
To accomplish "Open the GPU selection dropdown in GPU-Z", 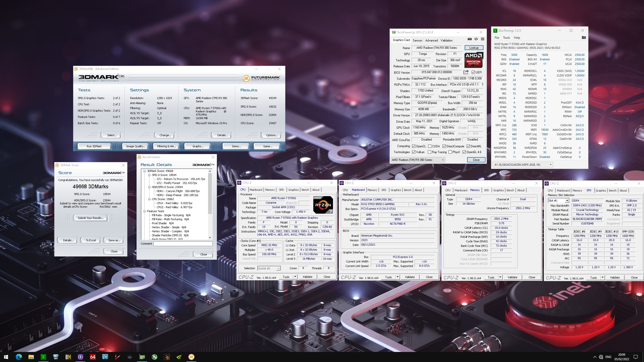I will (418, 160).
